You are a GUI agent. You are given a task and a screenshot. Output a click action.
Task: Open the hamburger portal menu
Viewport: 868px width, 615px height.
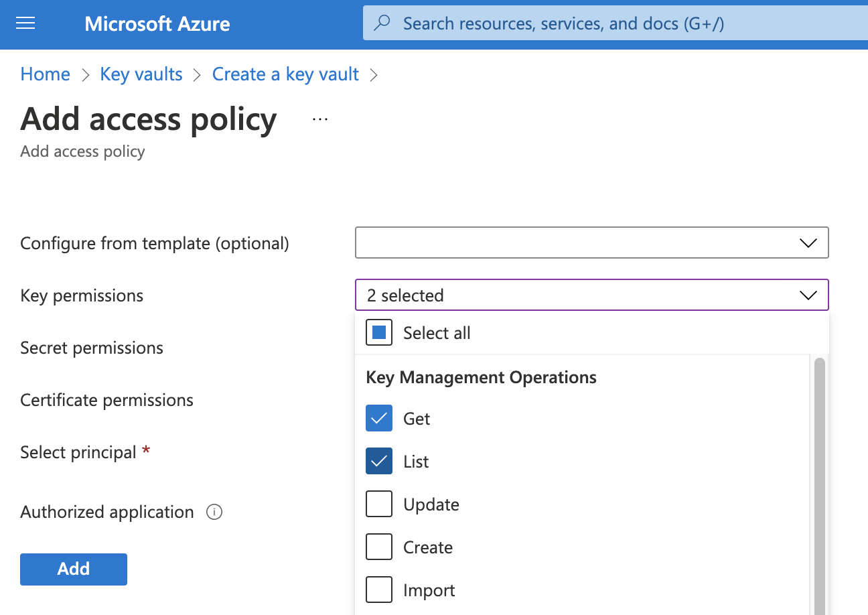coord(25,24)
